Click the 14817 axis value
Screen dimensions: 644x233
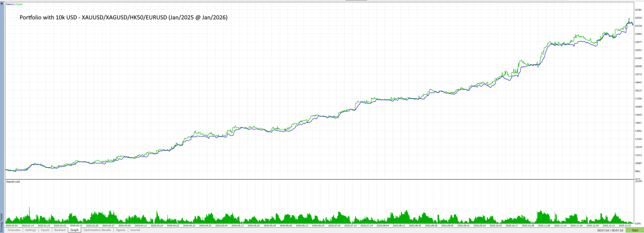638,123
